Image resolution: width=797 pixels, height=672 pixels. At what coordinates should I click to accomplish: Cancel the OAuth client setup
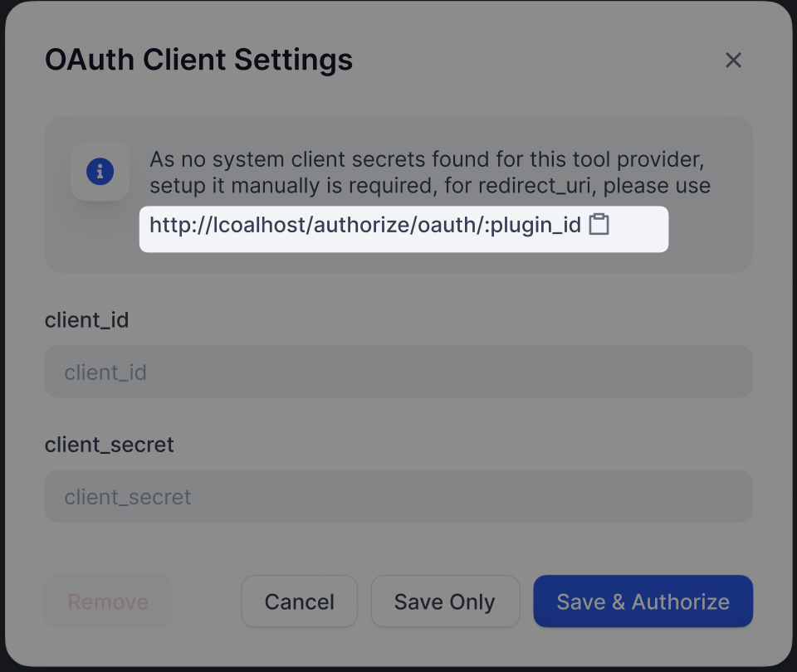pyautogui.click(x=299, y=601)
